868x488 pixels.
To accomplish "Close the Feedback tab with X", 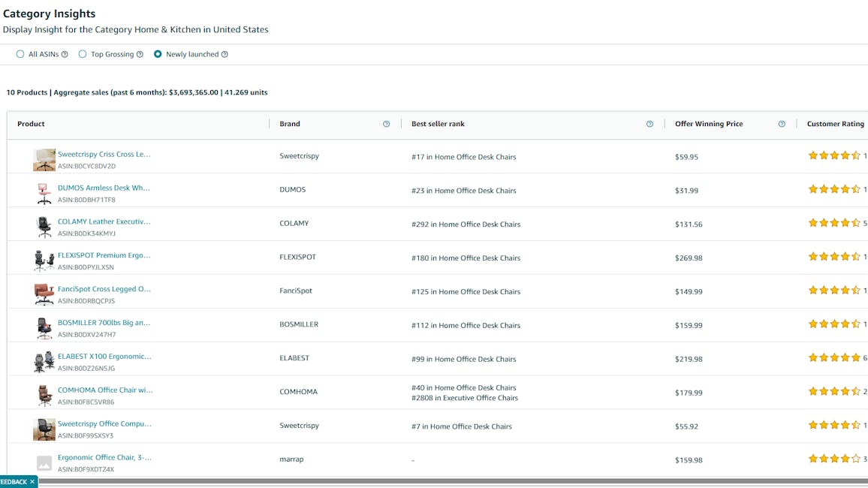I will [32, 482].
